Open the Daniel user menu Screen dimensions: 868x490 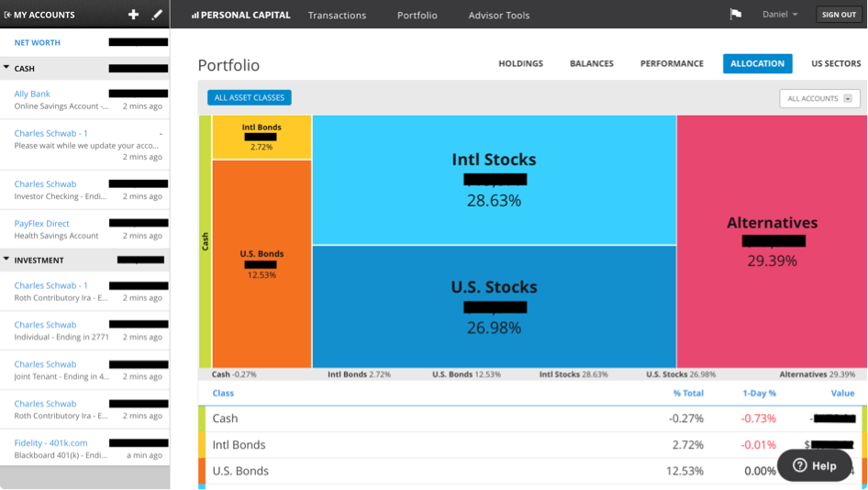click(x=780, y=15)
